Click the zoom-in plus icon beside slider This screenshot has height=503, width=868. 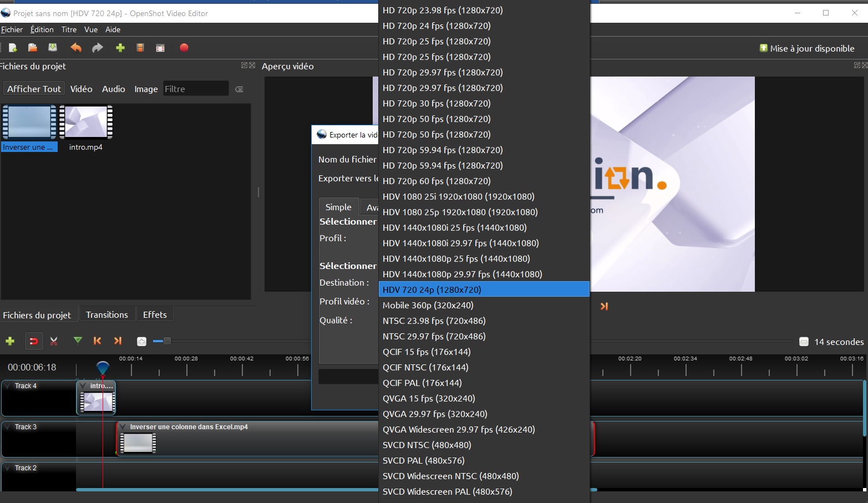tap(141, 341)
